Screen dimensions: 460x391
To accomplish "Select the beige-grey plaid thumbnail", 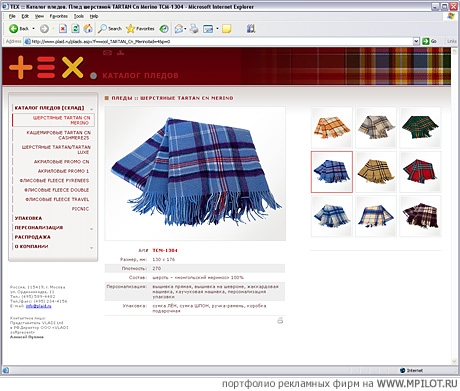I will [376, 127].
